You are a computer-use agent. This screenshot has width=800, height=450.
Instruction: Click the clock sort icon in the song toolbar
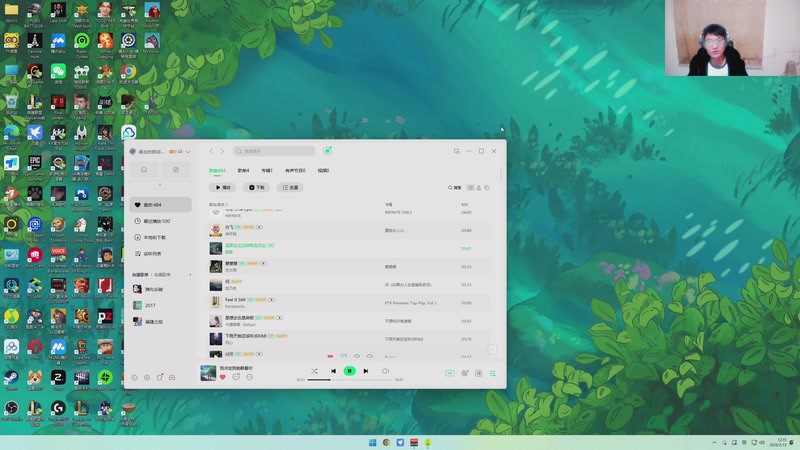tap(487, 188)
